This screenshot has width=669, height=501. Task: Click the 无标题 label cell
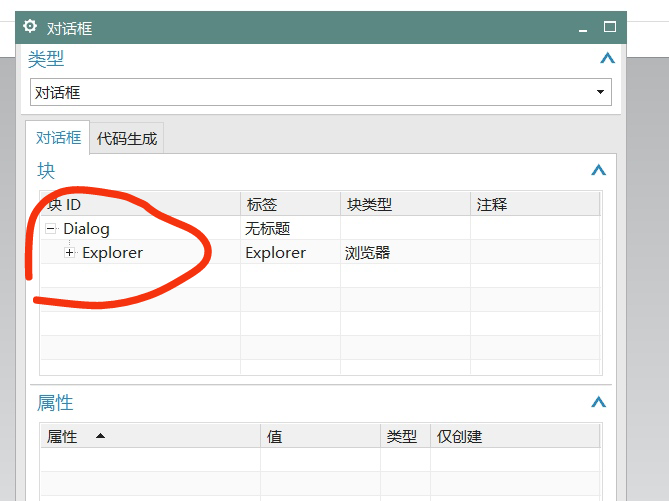click(267, 229)
